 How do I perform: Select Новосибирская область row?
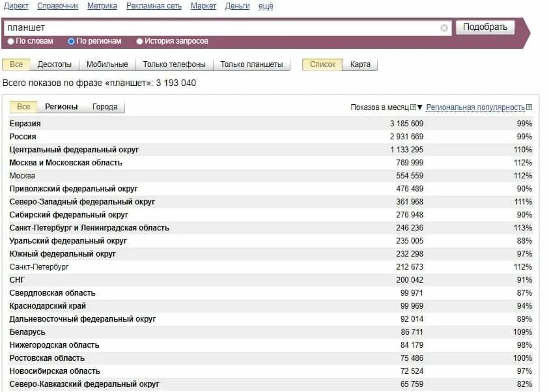click(271, 371)
